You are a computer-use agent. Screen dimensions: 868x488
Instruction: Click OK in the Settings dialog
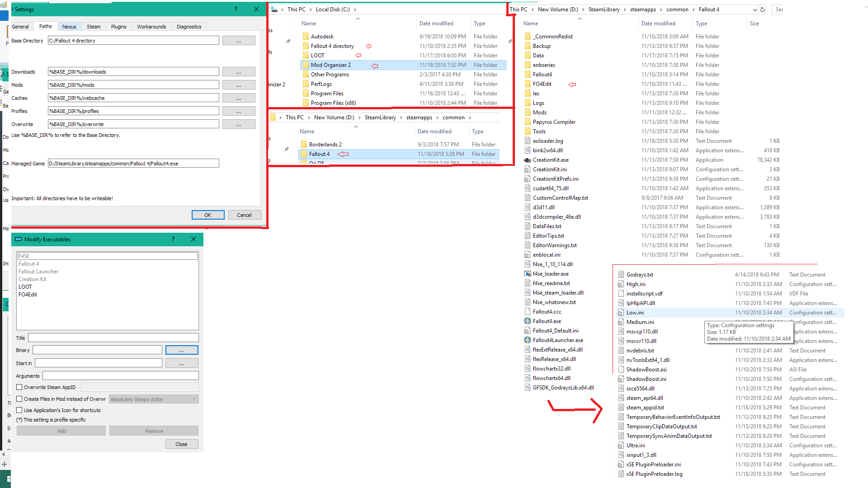(208, 215)
